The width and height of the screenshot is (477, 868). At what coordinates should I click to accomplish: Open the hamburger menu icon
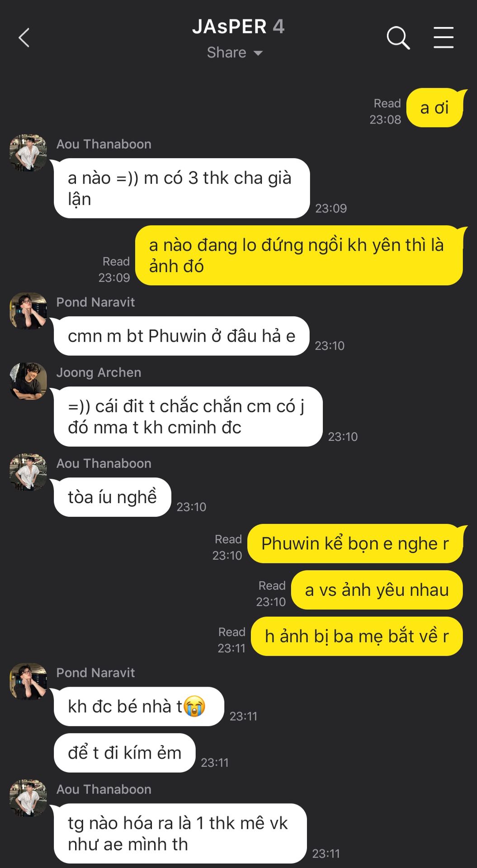tap(443, 37)
